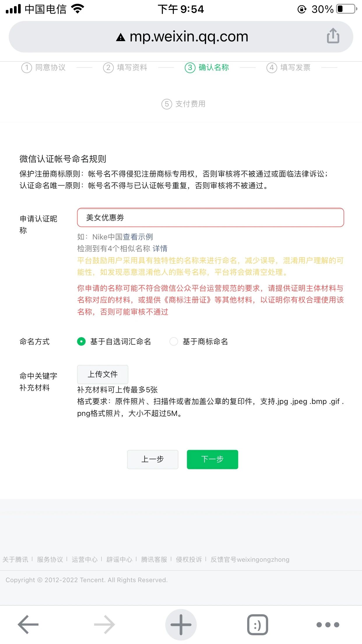The height and width of the screenshot is (644, 362).
Task: Return with the 上一步 button
Action: click(153, 459)
